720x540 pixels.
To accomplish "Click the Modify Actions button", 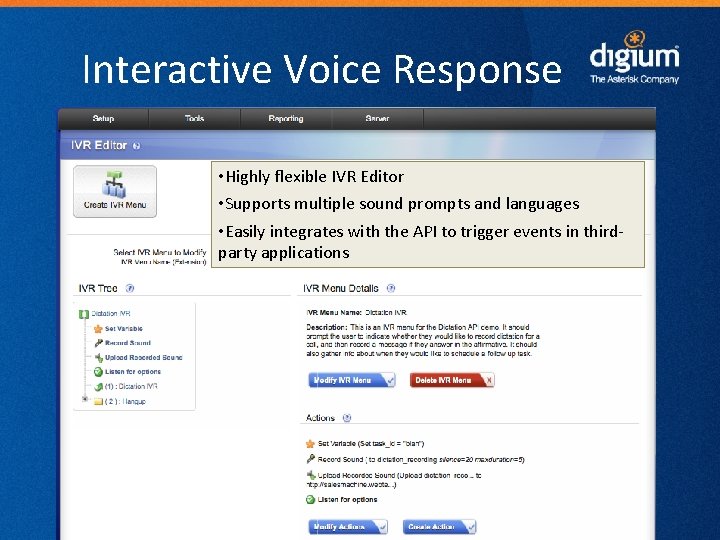I will tap(348, 527).
